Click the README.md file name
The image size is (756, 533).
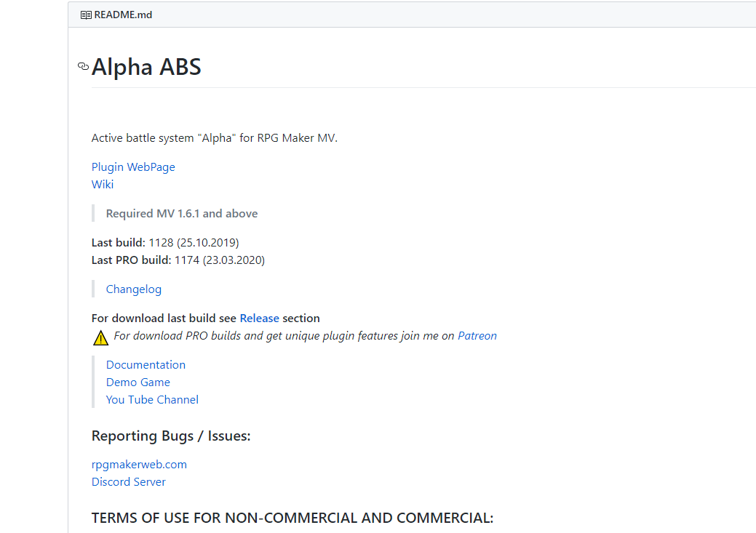pos(123,15)
